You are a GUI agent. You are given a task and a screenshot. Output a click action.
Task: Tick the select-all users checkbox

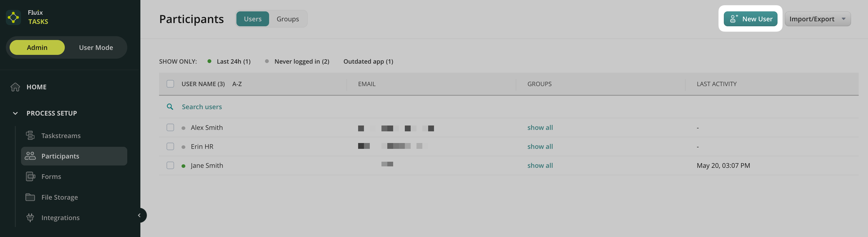point(170,84)
